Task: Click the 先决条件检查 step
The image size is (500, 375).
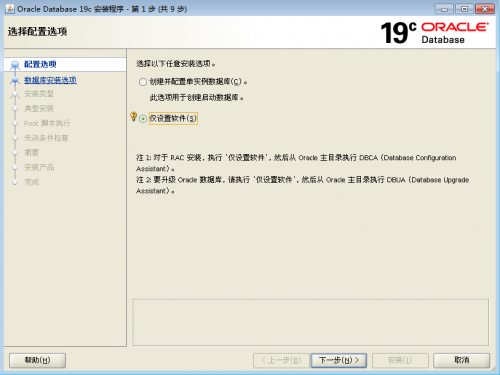Action: click(46, 138)
